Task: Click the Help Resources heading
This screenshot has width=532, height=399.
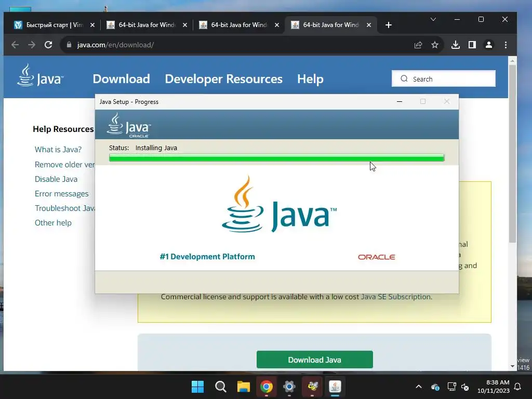Action: pyautogui.click(x=63, y=129)
